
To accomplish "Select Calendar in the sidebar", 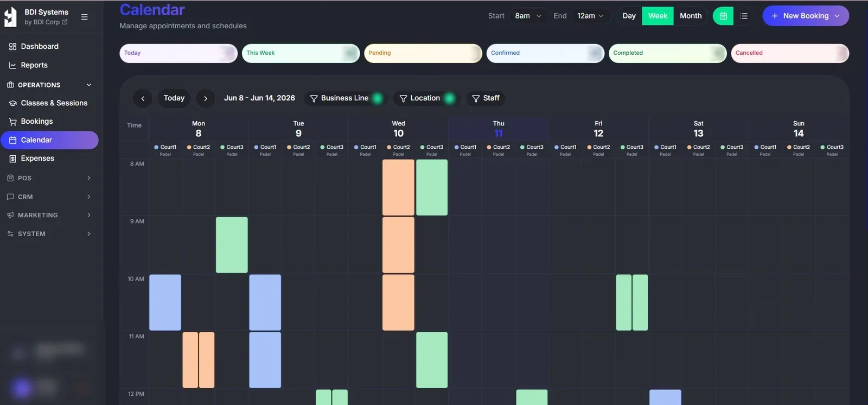I will (49, 140).
